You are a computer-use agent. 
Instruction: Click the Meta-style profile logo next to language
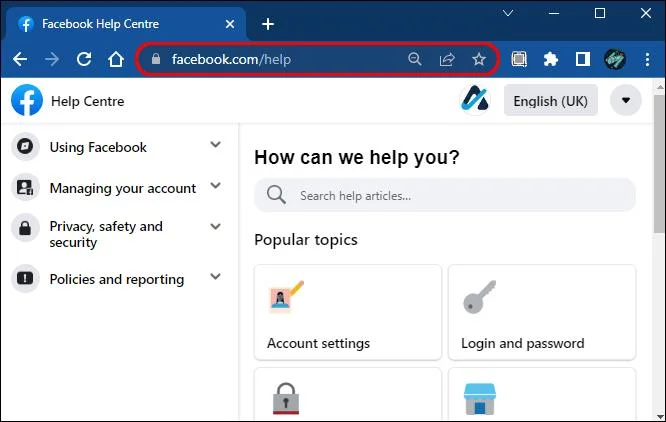(475, 100)
